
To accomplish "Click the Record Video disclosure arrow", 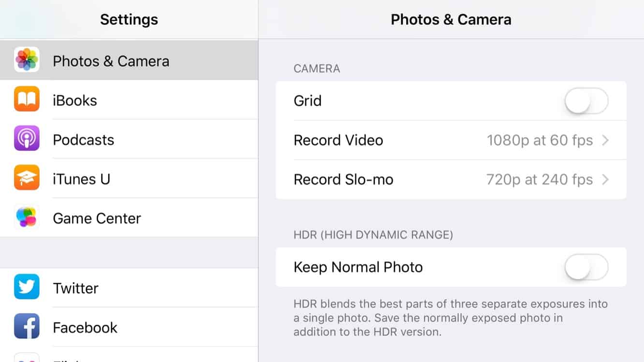I will click(606, 140).
